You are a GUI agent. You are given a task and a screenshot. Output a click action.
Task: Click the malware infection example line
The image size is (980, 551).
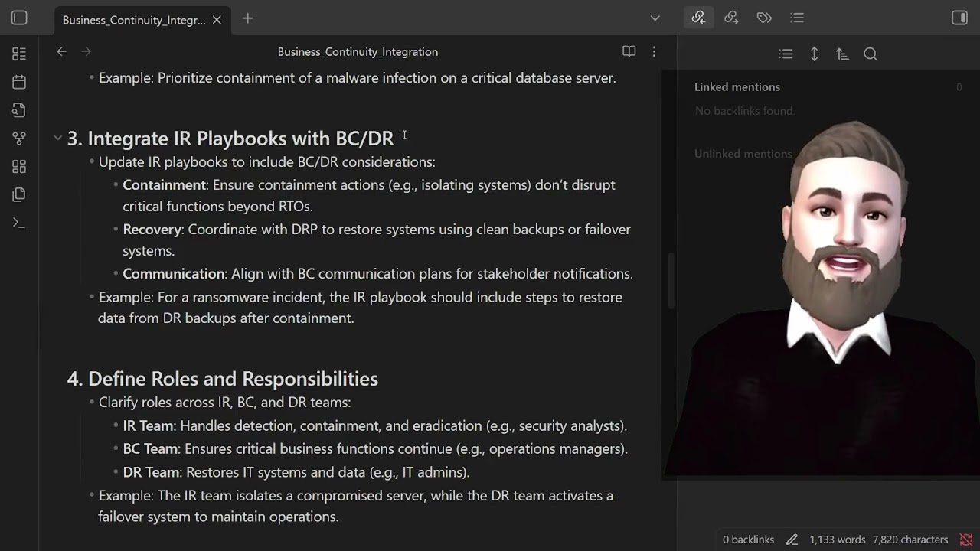pyautogui.click(x=358, y=78)
